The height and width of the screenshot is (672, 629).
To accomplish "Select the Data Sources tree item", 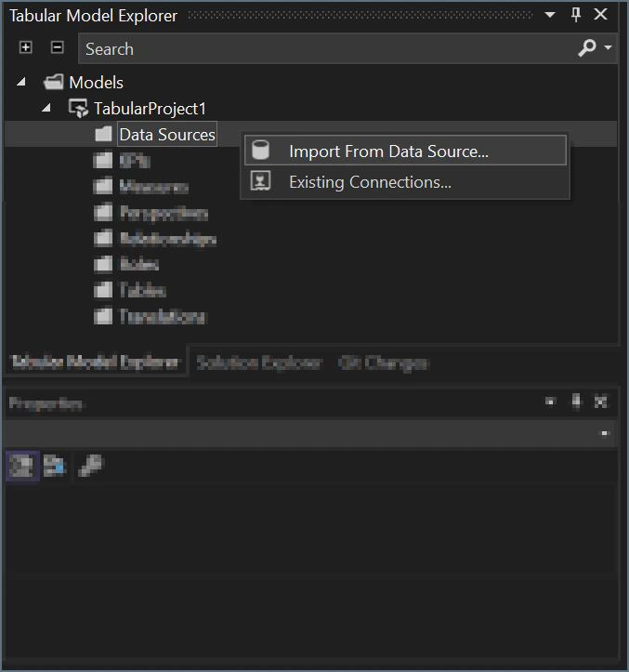I will coord(167,135).
